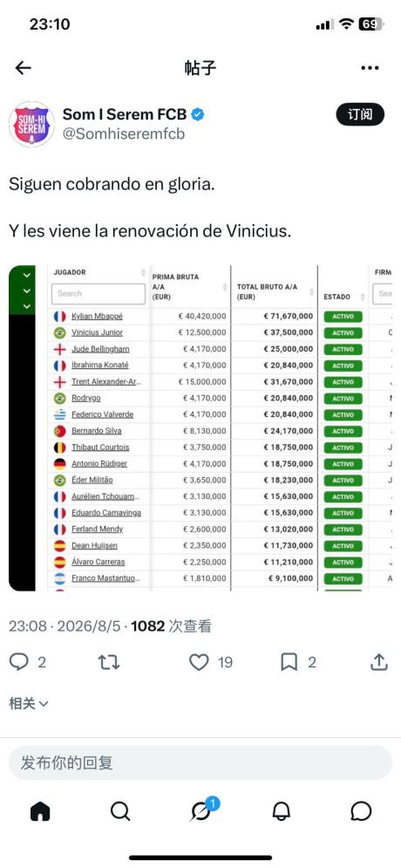Image resolution: width=401 pixels, height=868 pixels.
Task: Tap the back arrow icon
Action: tap(24, 68)
